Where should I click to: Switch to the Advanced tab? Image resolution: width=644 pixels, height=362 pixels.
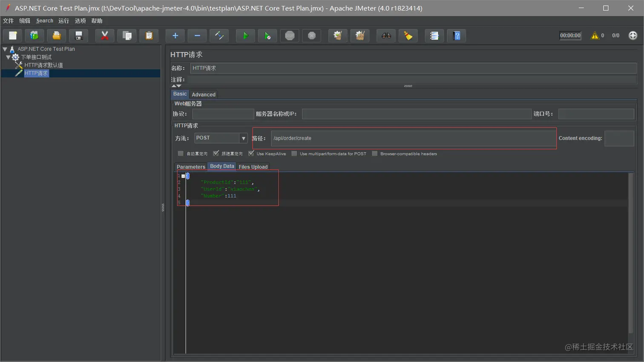[204, 94]
